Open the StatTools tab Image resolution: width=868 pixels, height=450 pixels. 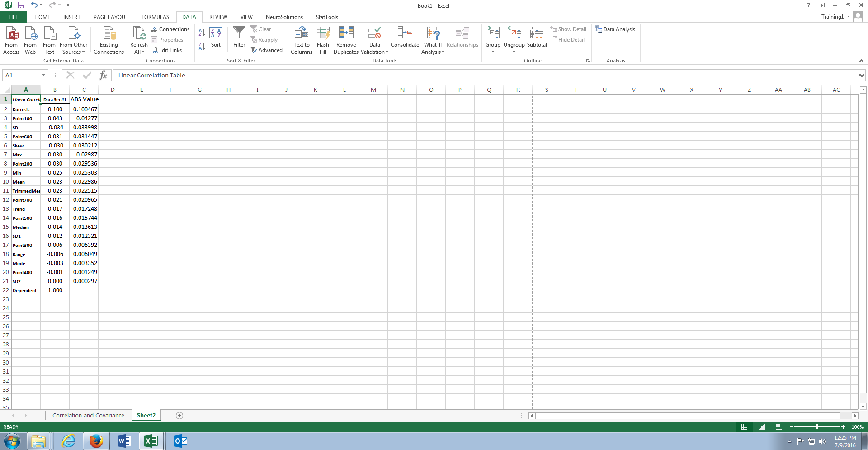coord(327,17)
